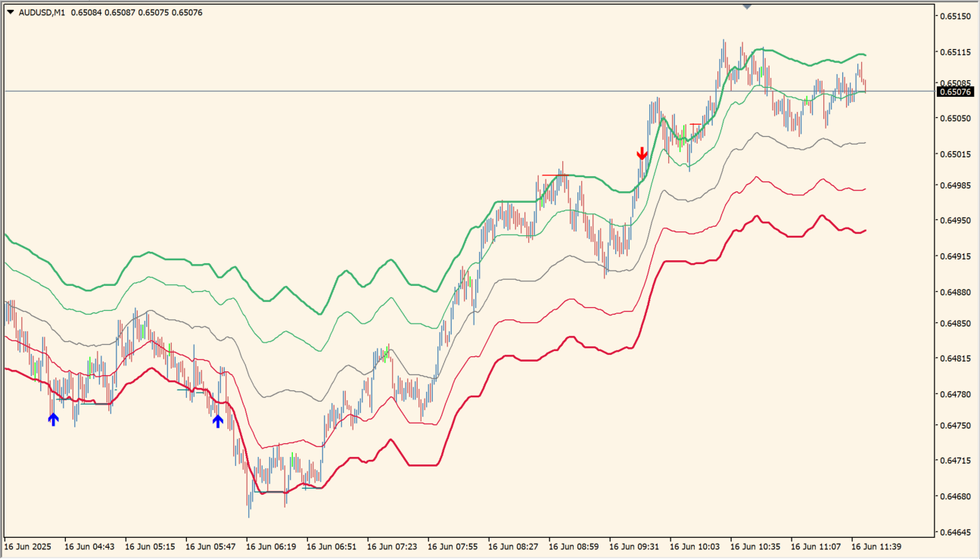Click the 16 Jun 11:39 time label

(x=877, y=545)
